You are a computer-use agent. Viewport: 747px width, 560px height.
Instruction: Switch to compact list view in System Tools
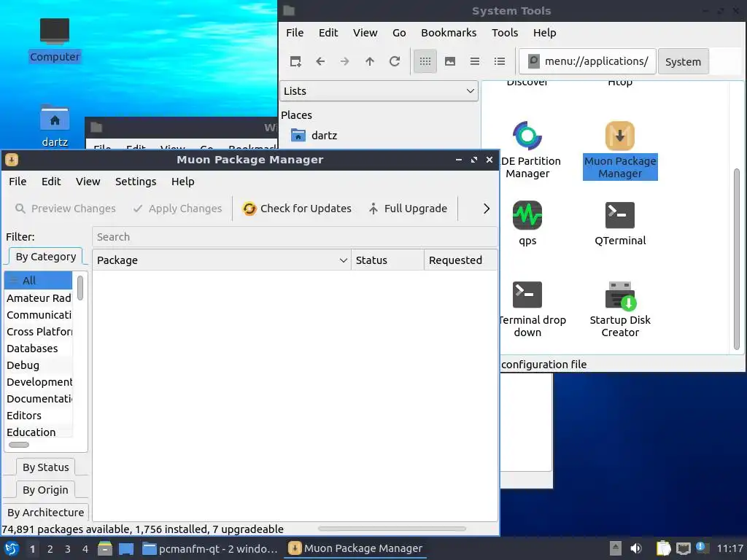pyautogui.click(x=474, y=61)
